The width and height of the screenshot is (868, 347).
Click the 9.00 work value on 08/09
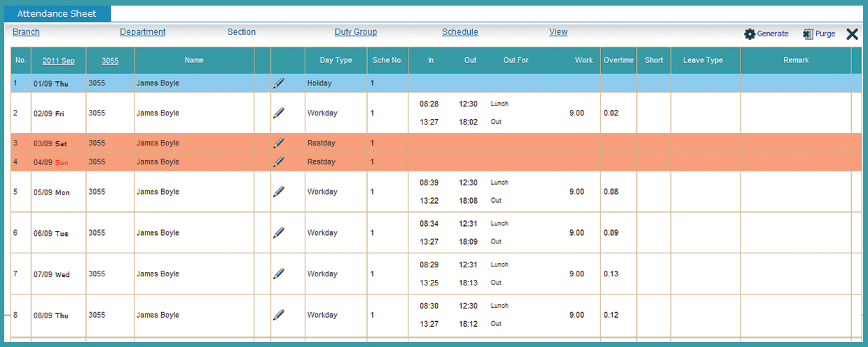(x=577, y=315)
